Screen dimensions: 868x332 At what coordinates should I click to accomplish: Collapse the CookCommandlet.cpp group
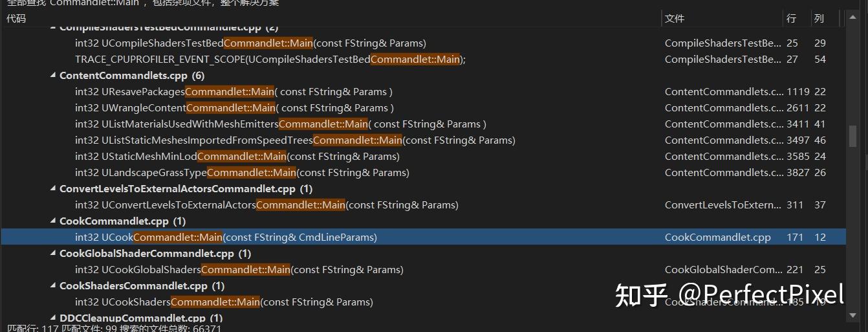click(53, 221)
